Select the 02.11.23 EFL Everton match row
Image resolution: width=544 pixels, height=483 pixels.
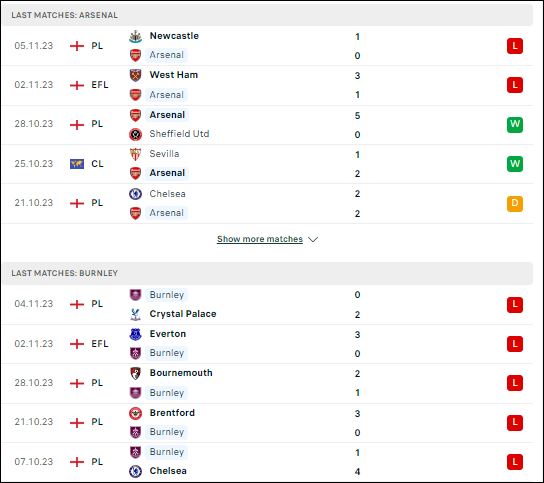267,344
